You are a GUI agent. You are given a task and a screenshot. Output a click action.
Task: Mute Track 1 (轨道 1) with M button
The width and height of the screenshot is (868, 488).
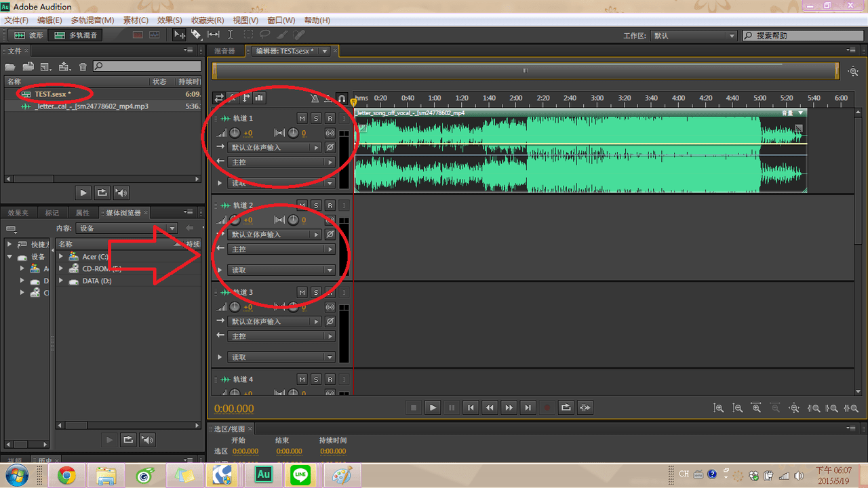302,119
